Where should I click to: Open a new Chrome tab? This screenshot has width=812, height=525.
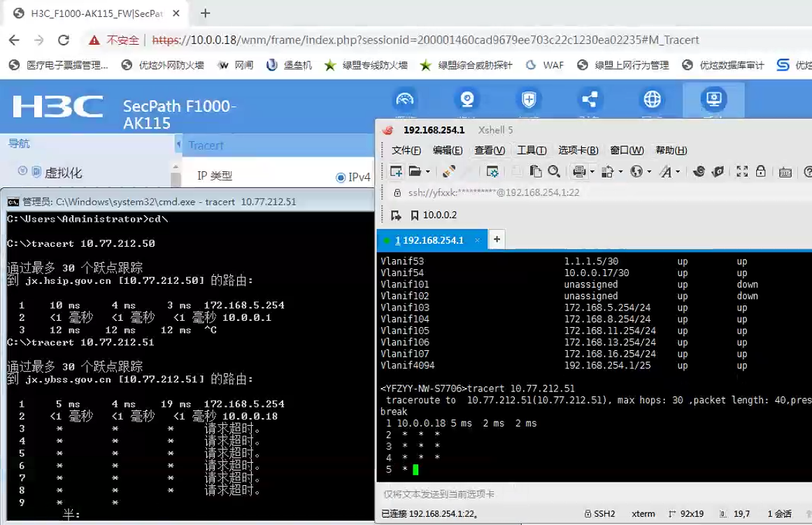pyautogui.click(x=206, y=13)
